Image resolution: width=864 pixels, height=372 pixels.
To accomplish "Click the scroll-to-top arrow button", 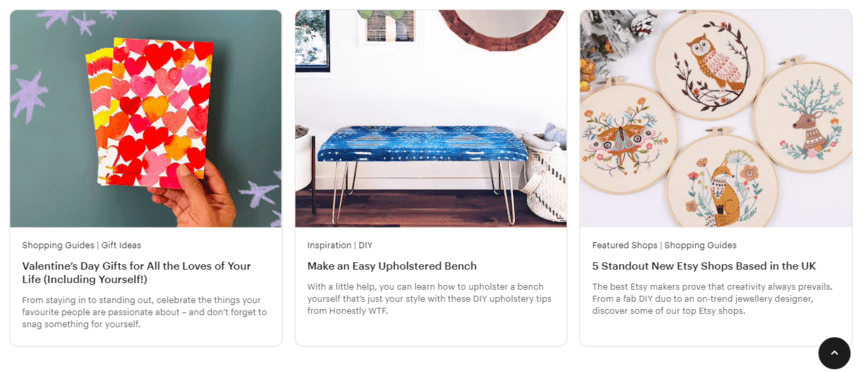I will point(834,353).
